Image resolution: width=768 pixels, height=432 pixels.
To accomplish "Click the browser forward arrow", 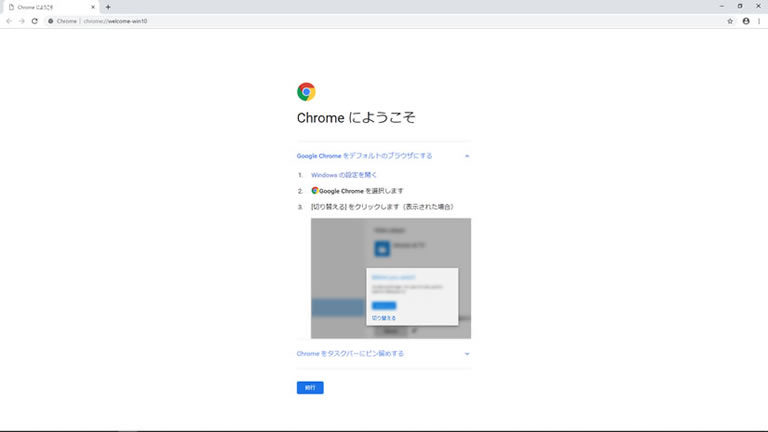I will point(22,21).
